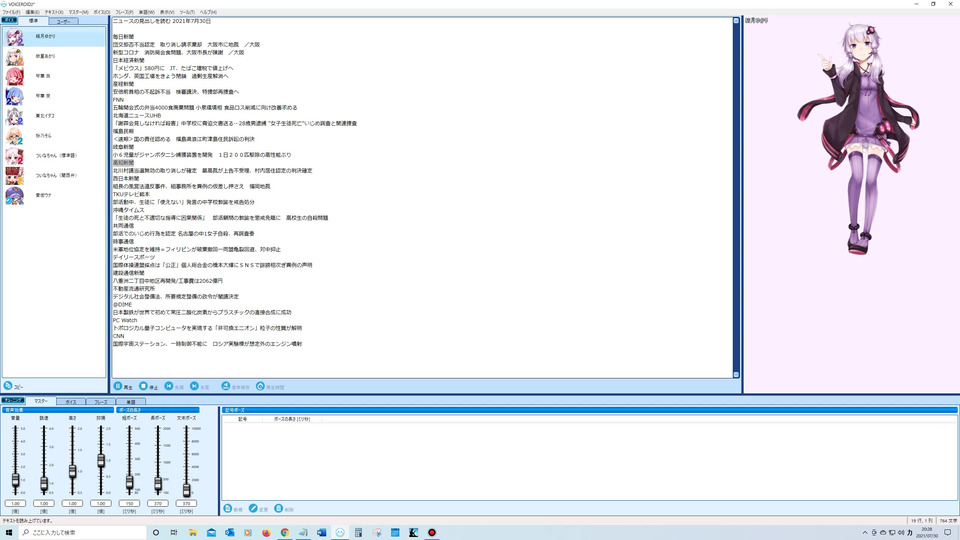Image resolution: width=960 pixels, height=540 pixels.
Task: Select ついなちゃん（関西弁）voice entry
Action: 54,175
